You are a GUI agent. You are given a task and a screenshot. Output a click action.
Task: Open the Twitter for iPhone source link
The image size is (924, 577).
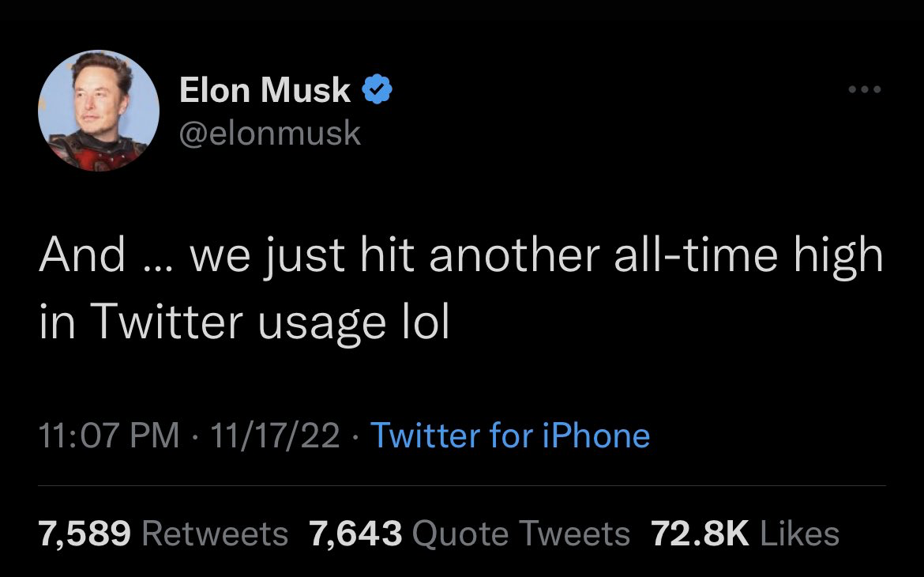510,434
